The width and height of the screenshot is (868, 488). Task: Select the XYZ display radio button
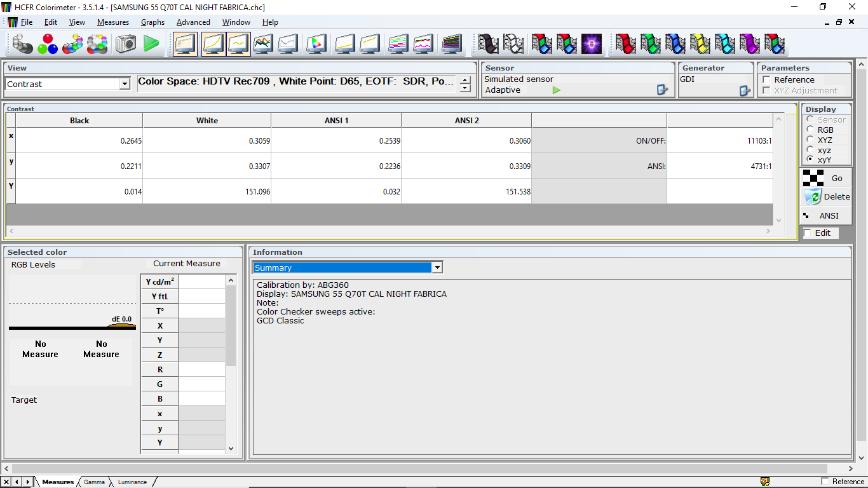click(810, 140)
